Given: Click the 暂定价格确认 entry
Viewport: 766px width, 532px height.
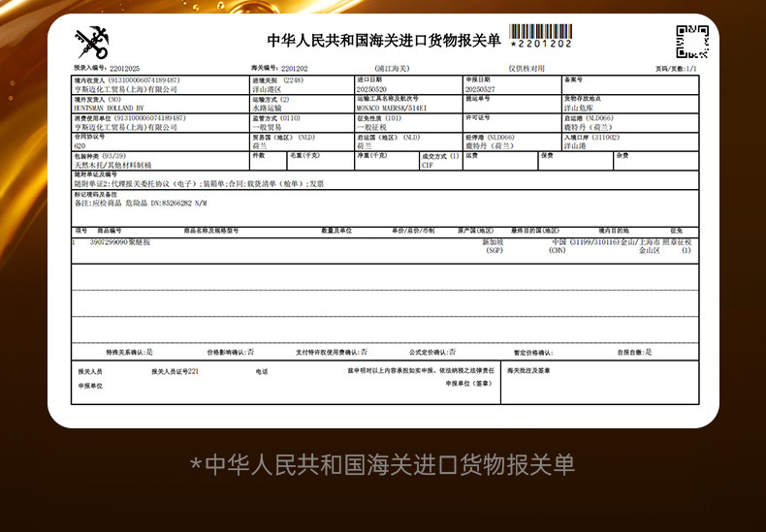Looking at the screenshot, I should click(x=533, y=353).
